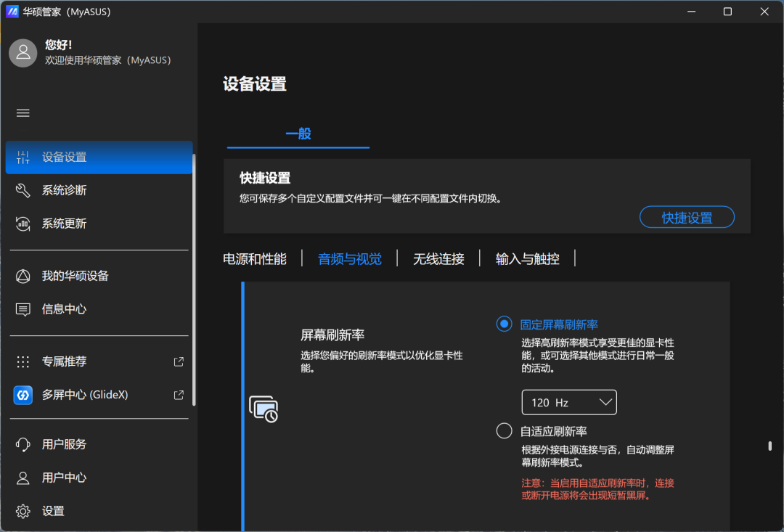Open the 电源和性能 section tab
The width and height of the screenshot is (784, 532).
coord(255,258)
